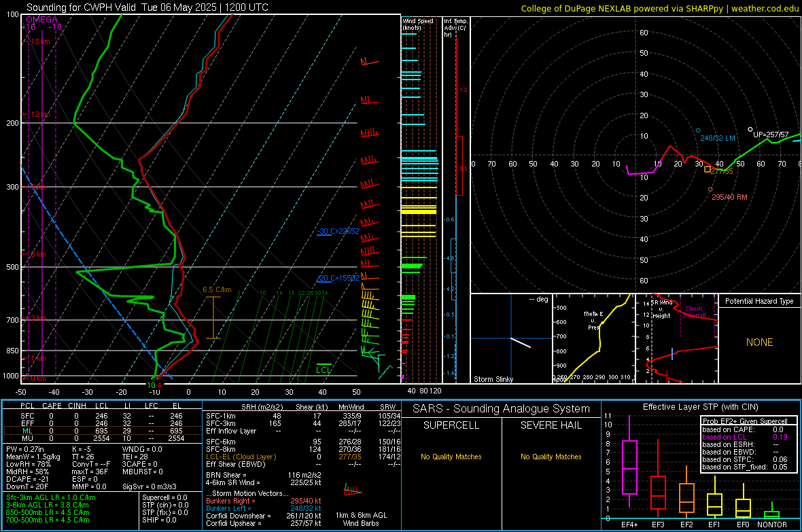802x532 pixels.
Task: Click the Wind Speed (knots) header
Action: pyautogui.click(x=417, y=24)
